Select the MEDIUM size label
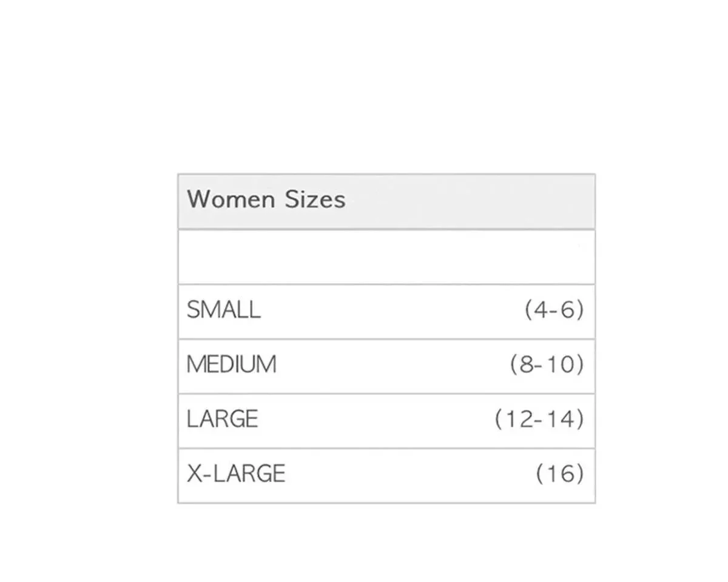 231,365
